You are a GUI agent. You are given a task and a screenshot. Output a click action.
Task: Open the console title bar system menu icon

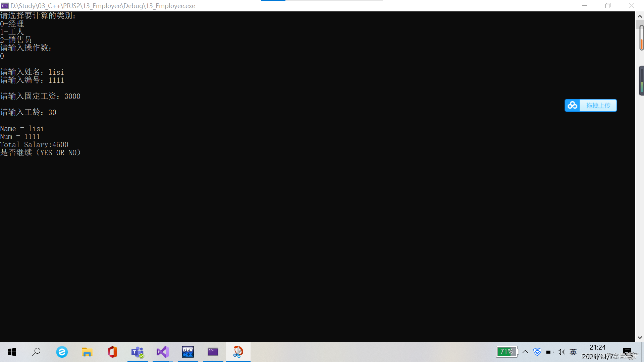(x=5, y=6)
